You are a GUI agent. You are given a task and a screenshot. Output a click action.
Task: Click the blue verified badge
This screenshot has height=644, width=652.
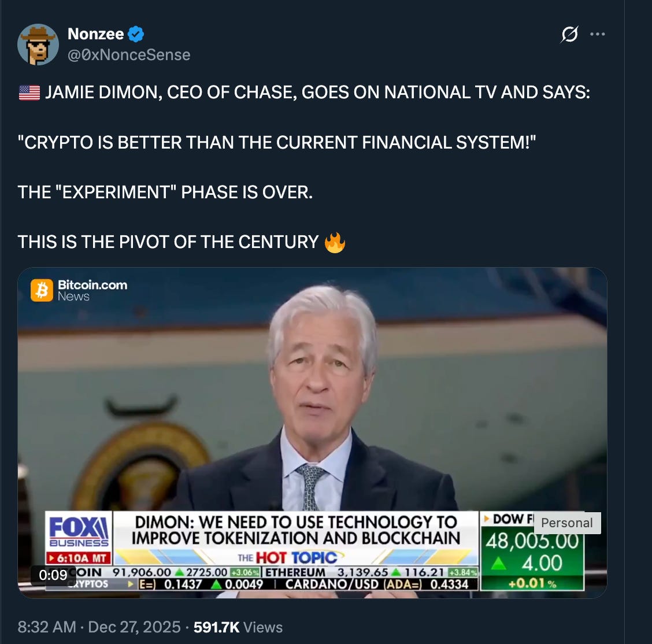[136, 34]
